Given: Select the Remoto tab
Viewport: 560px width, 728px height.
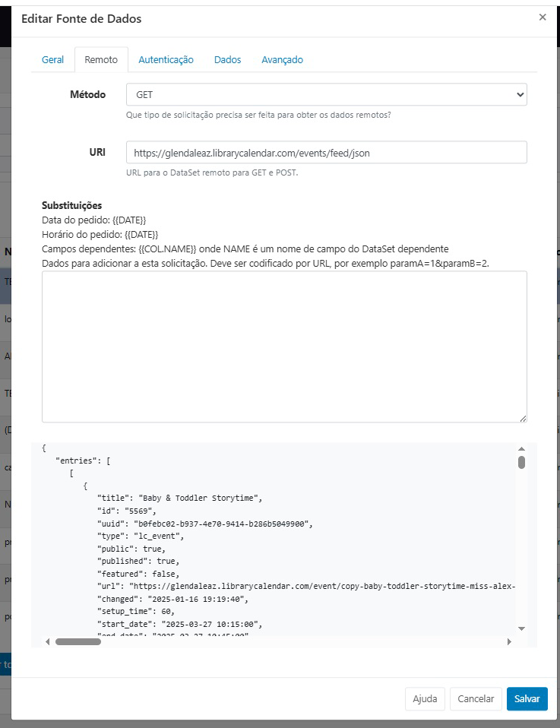Looking at the screenshot, I should point(101,60).
